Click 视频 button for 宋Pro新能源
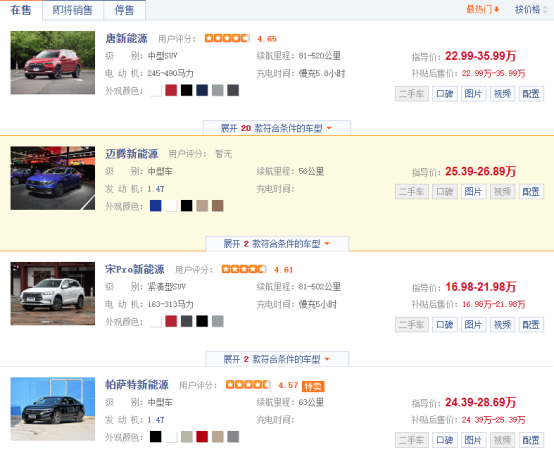This screenshot has height=464, width=554. (x=502, y=325)
